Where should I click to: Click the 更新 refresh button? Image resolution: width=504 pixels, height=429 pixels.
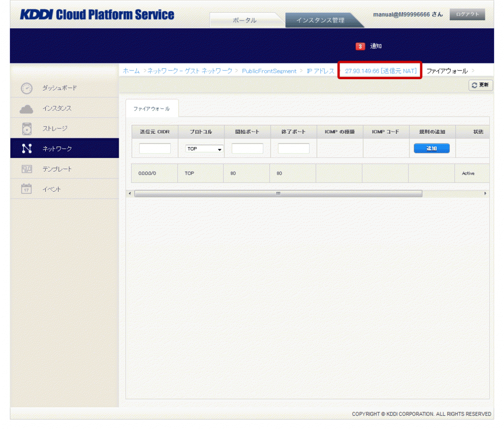coord(480,85)
